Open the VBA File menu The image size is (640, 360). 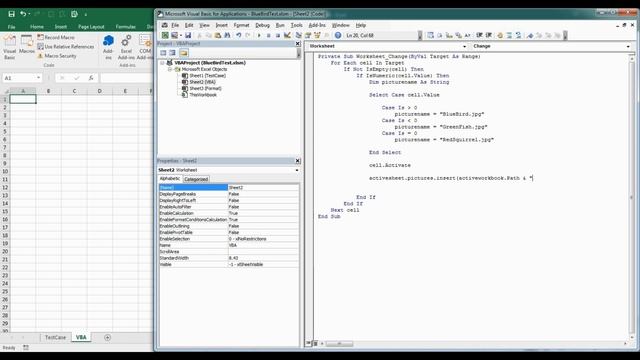click(175, 25)
